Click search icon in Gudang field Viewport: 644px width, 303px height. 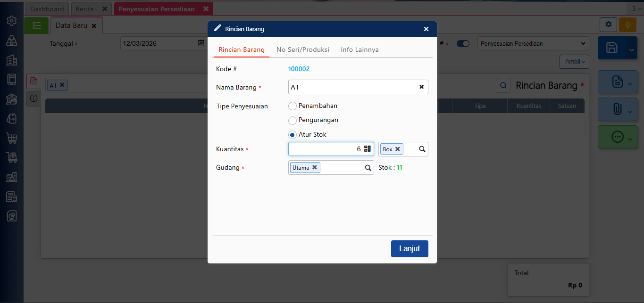(368, 168)
